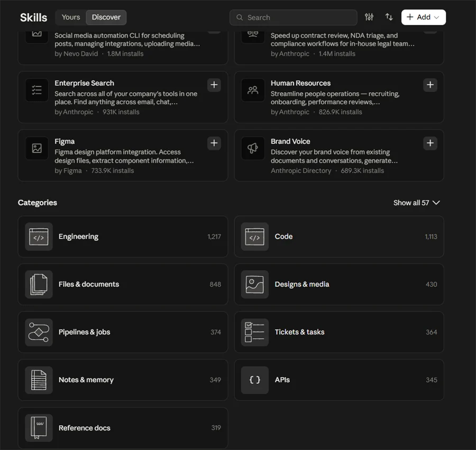Click the '1.8M installs' text
Viewport: 476px width, 450px height.
coord(125,54)
